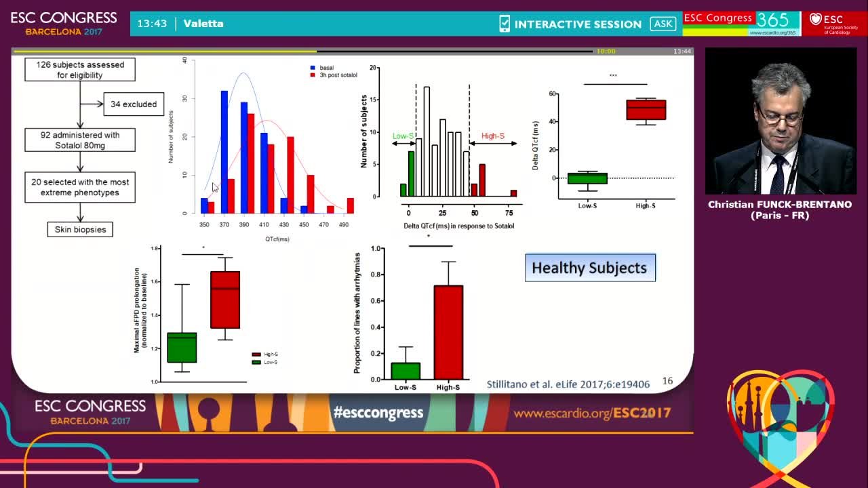Viewport: 868px width, 488px height.
Task: Open the ESC Congress 365 logo
Action: coord(741,23)
